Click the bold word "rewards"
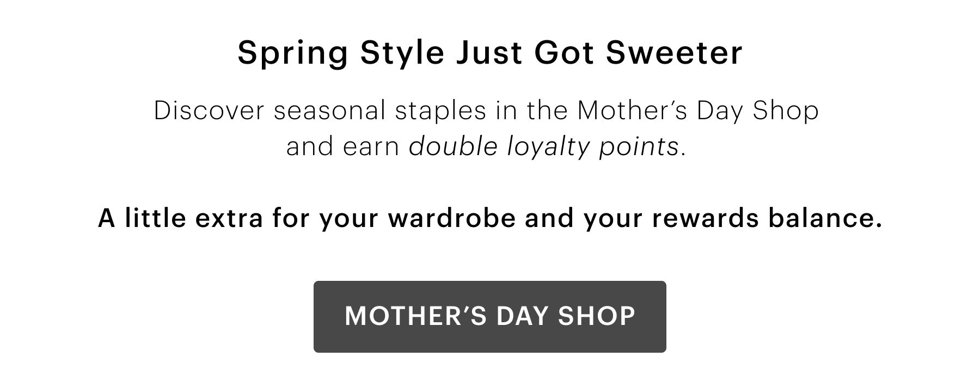 [x=706, y=218]
